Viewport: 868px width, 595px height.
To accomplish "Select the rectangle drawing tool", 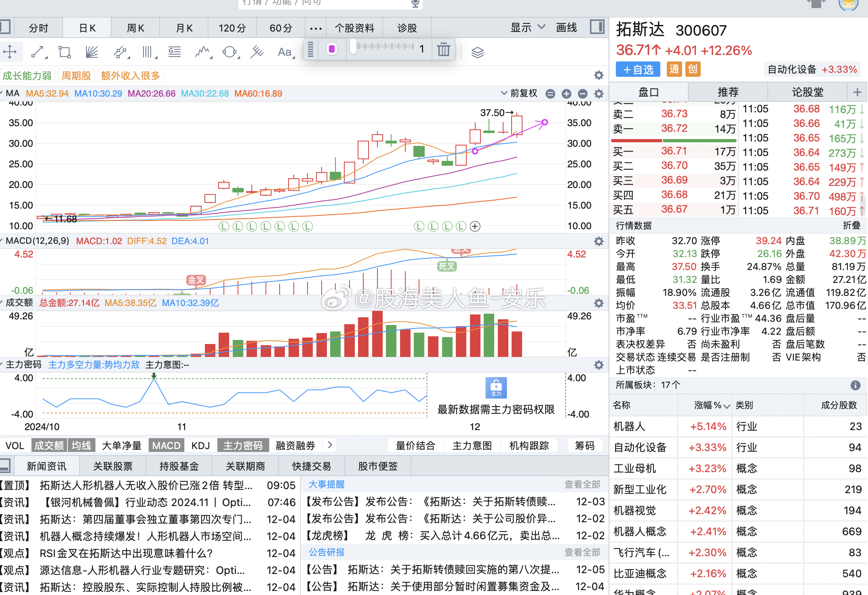I will click(65, 52).
